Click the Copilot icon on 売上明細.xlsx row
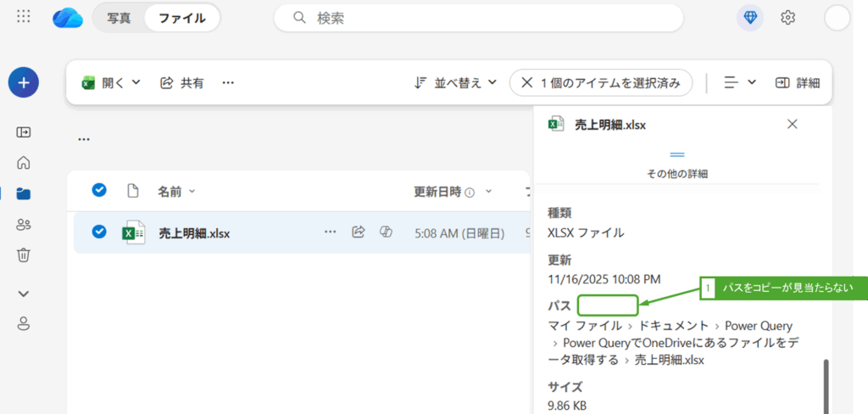This screenshot has height=414, width=868. tap(387, 232)
